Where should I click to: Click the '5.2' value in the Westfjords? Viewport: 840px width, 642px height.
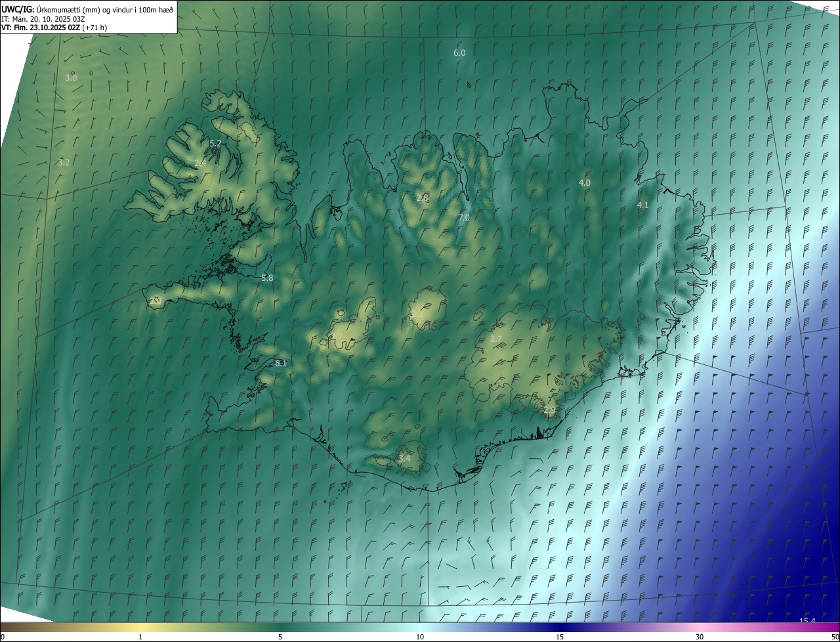click(215, 143)
